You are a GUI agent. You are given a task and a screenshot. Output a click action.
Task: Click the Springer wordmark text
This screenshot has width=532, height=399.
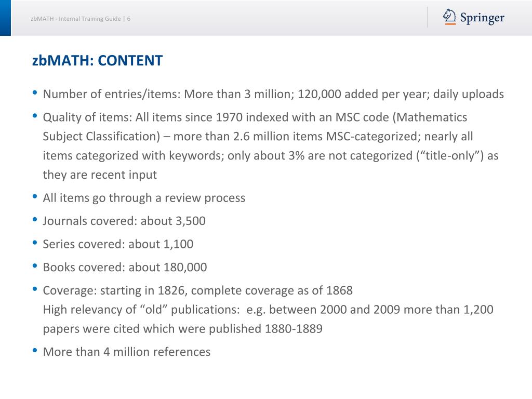(x=482, y=18)
